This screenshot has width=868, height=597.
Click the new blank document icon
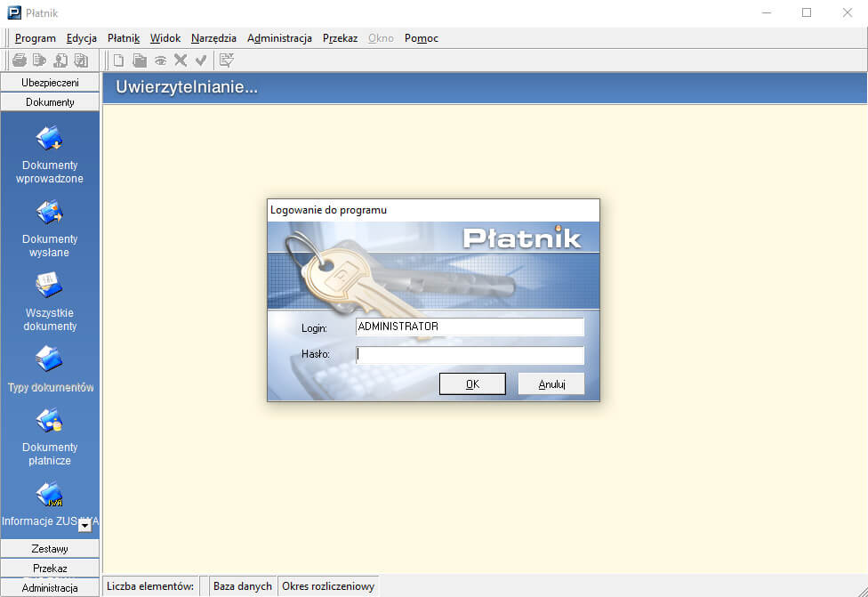[118, 60]
